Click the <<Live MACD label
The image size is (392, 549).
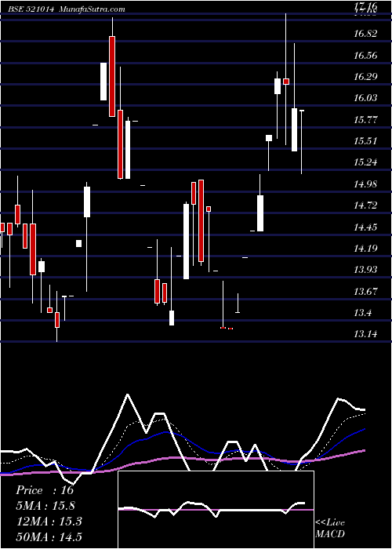point(330,528)
